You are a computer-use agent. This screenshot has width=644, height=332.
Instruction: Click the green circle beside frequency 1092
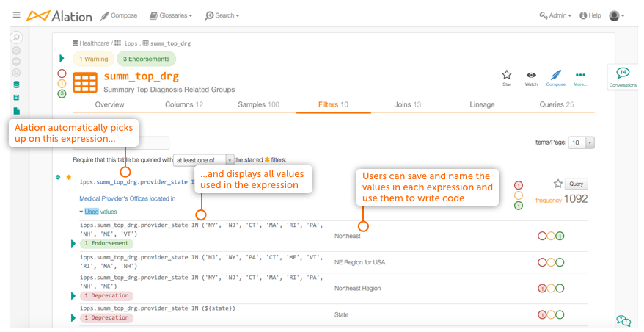click(x=519, y=205)
